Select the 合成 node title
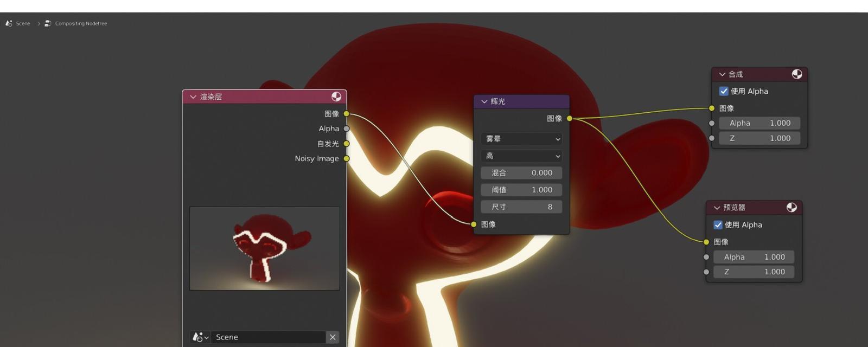The height and width of the screenshot is (347, 868). (x=736, y=74)
